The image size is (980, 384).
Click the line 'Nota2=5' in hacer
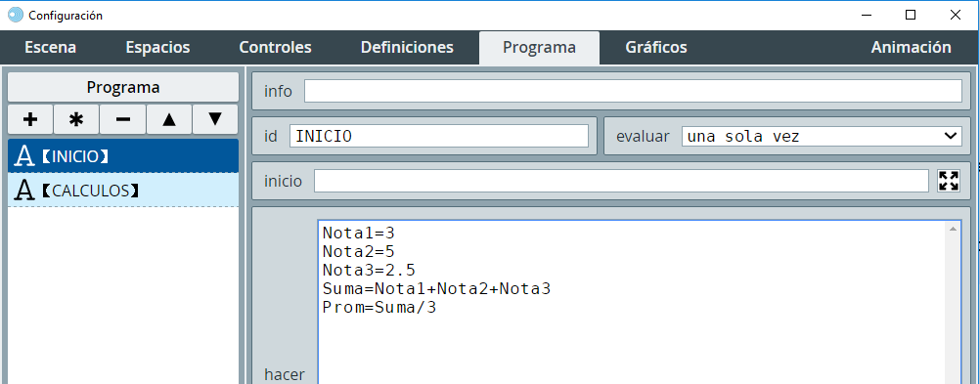[x=359, y=252]
